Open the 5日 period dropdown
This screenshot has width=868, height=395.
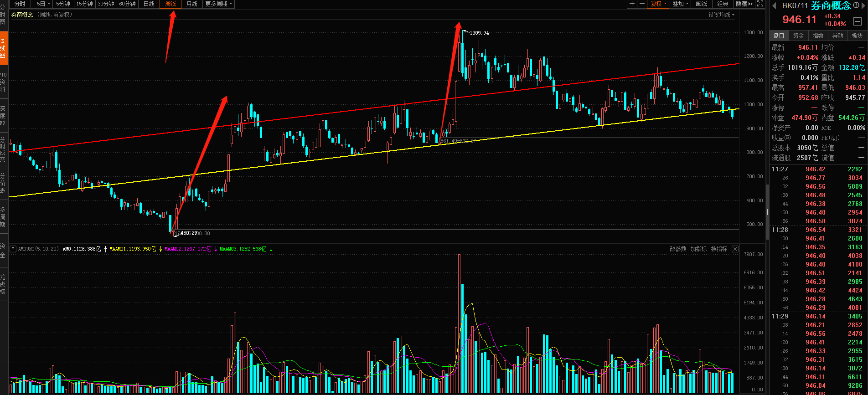tap(43, 4)
